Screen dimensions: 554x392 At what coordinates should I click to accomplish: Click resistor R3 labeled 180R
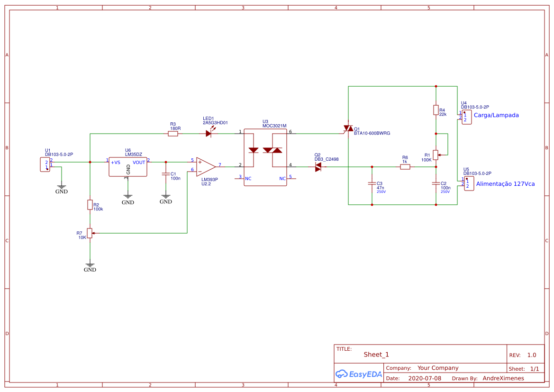click(x=173, y=134)
